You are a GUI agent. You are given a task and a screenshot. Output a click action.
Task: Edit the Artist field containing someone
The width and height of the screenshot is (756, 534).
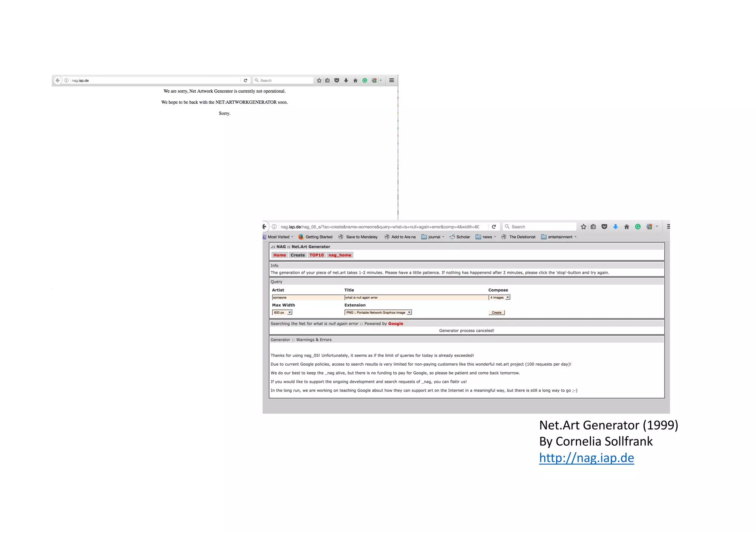[x=308, y=297]
